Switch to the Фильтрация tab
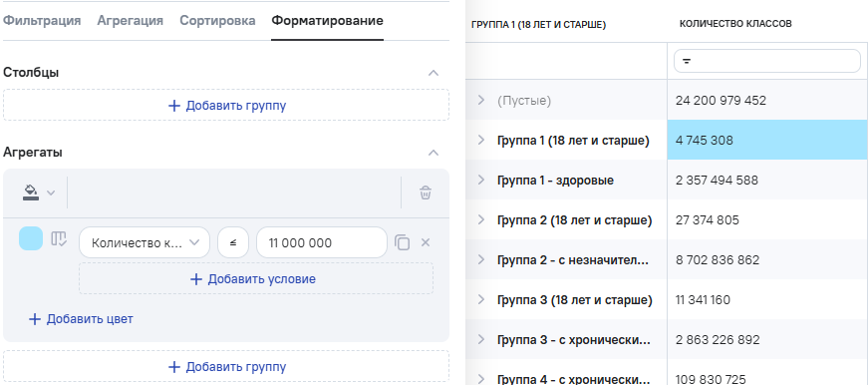Image resolution: width=868 pixels, height=385 pixels. (42, 21)
